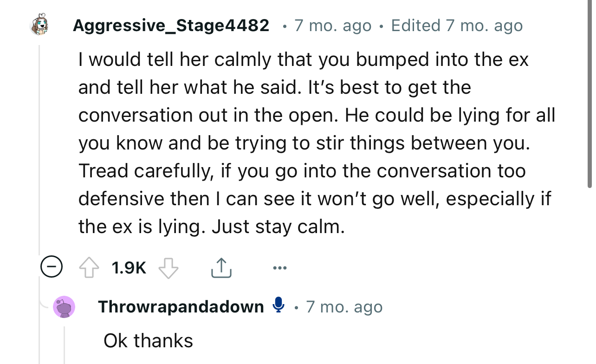Open Aggressive_Stage4482's avatar
Viewport: 596px width, 364px height.
click(39, 25)
